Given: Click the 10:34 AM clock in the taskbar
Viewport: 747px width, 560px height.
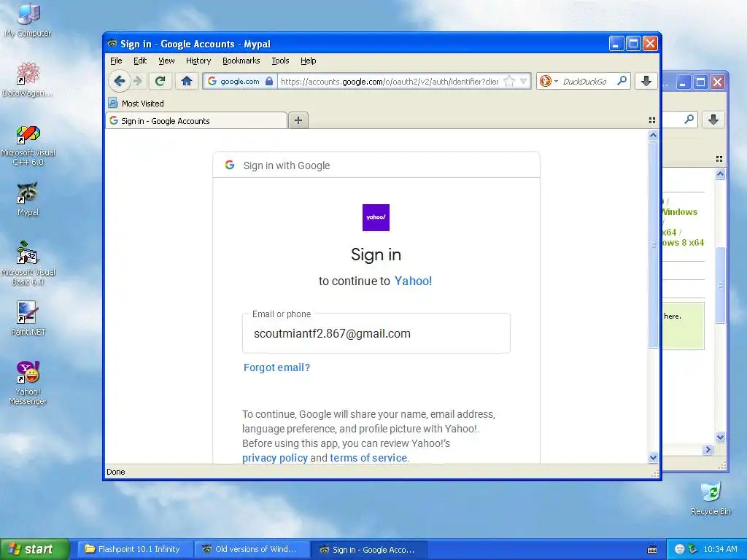Looking at the screenshot, I should click(x=720, y=549).
